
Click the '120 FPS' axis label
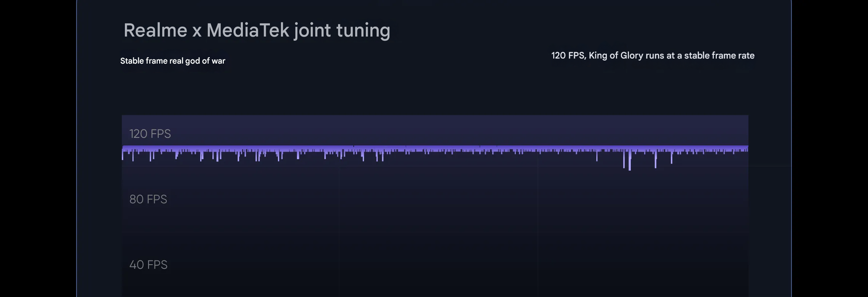[150, 134]
